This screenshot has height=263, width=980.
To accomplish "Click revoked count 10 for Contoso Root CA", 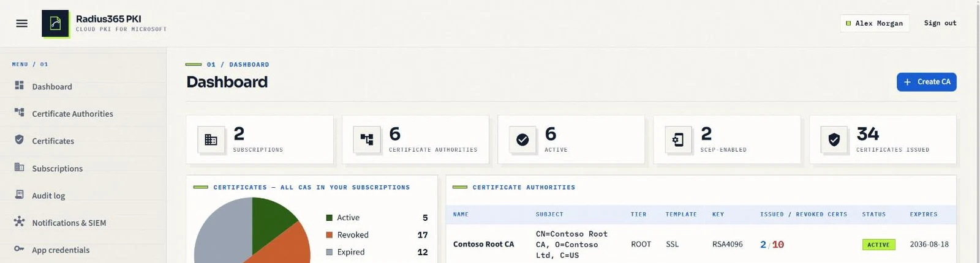I will 778,244.
